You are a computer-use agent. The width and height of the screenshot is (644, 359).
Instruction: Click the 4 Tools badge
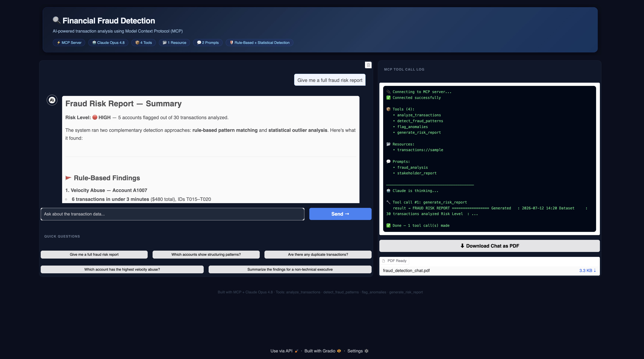[143, 43]
